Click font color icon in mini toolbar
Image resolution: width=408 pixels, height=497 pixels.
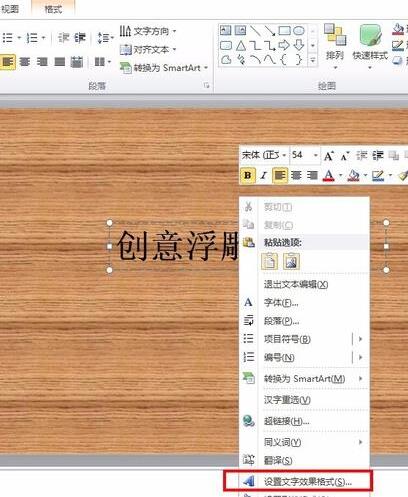click(329, 175)
